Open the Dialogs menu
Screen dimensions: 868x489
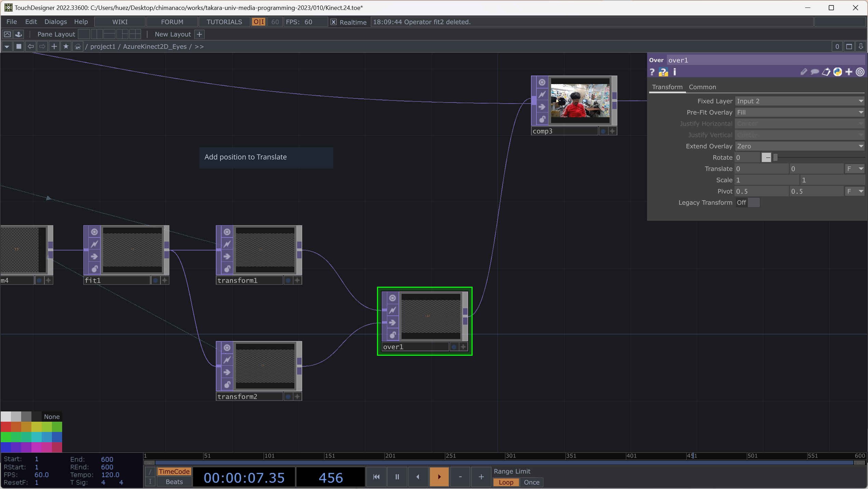[55, 22]
